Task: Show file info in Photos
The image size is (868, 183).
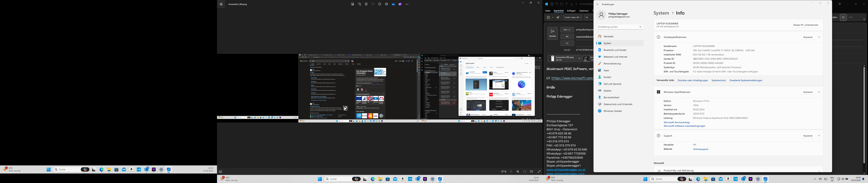Action: (380, 4)
